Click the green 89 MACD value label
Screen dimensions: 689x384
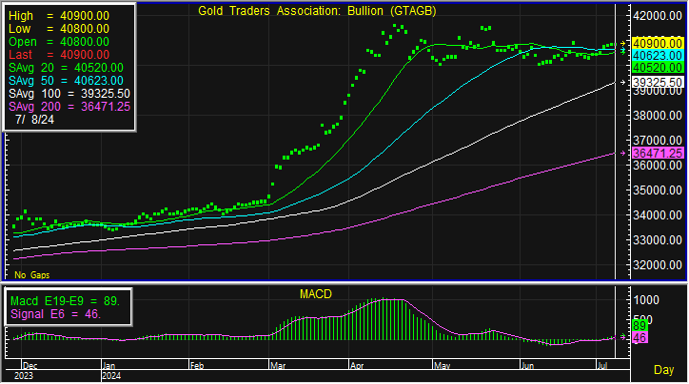pos(640,326)
